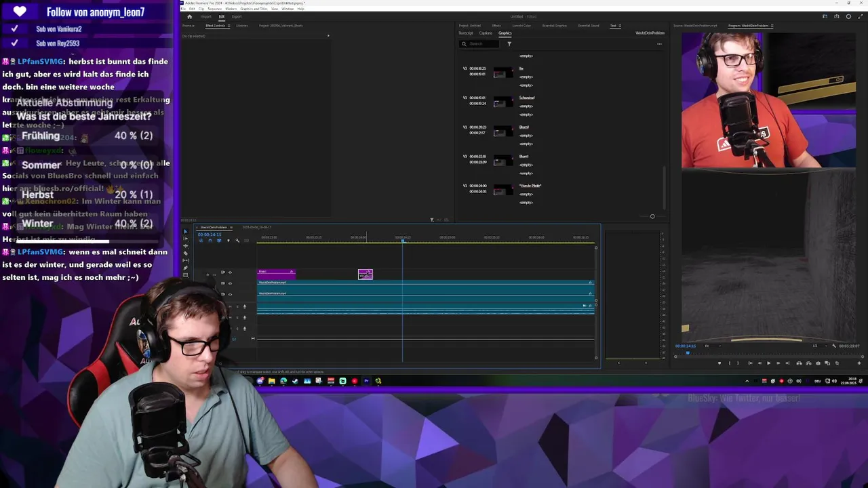Click the Extract button in Program monitor

pyautogui.click(x=809, y=363)
